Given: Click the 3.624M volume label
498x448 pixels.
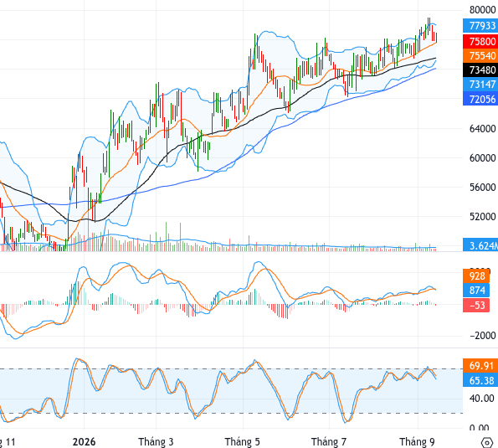Looking at the screenshot, I should [x=480, y=245].
